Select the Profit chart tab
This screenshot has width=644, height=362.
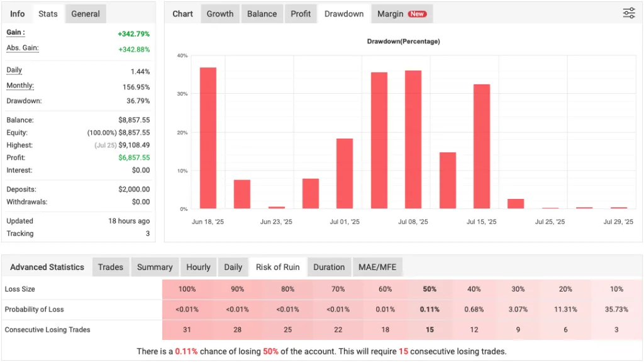click(301, 14)
